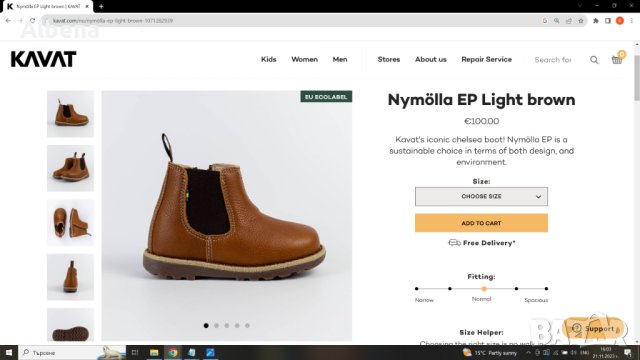Close the Nymölla EP Light brown tab

point(87,7)
